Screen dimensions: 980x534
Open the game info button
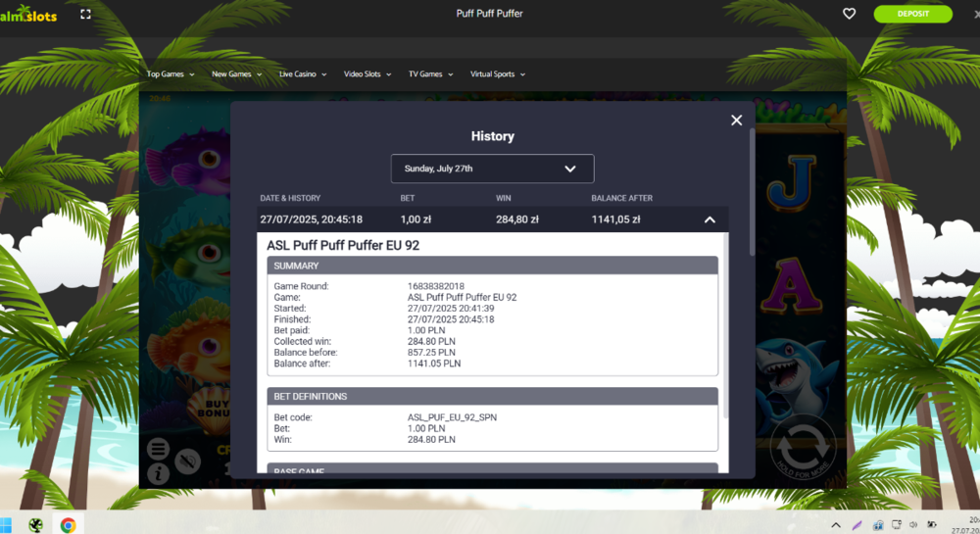(158, 474)
